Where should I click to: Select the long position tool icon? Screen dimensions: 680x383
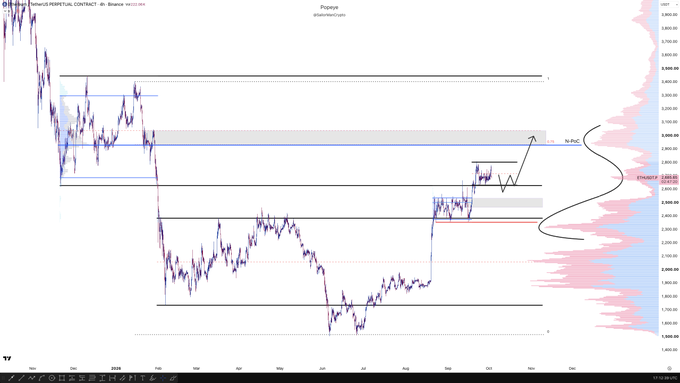point(72,378)
